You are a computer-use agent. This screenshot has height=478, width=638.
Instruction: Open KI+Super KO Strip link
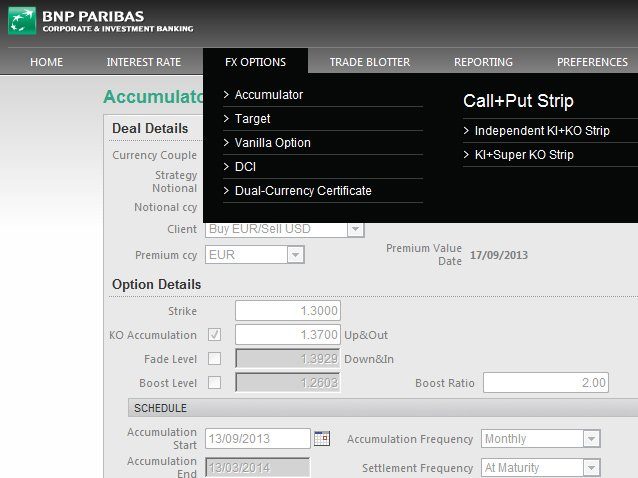[523, 155]
